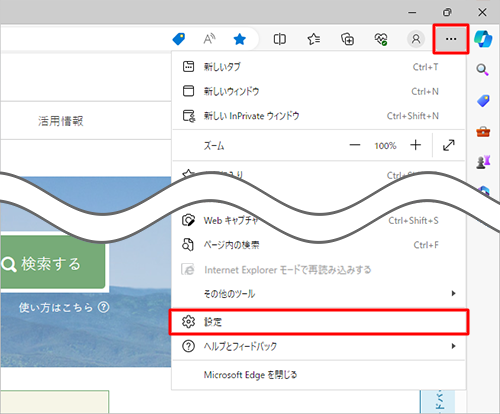This screenshot has width=500, height=414.
Task: Choose Find on page menu entry
Action: coord(318,245)
